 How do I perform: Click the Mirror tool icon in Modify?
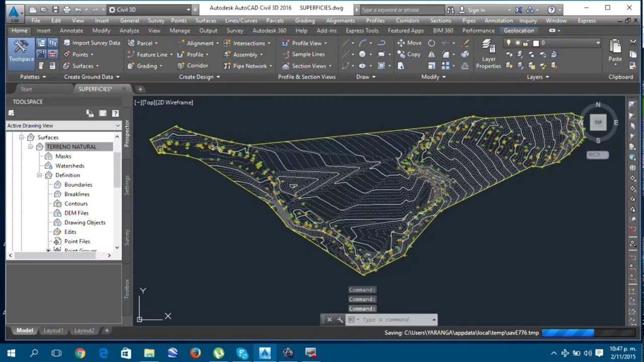pos(432,54)
